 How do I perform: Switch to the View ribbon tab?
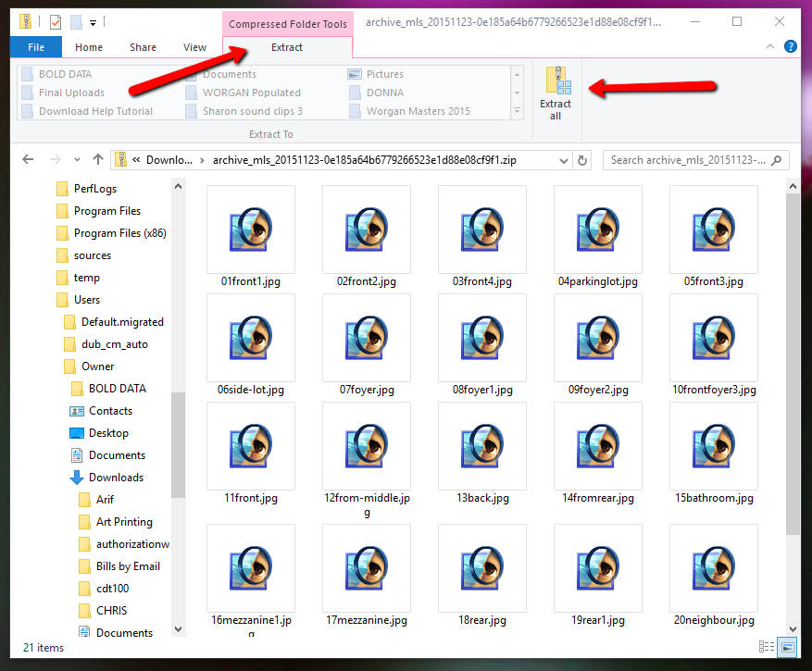194,47
